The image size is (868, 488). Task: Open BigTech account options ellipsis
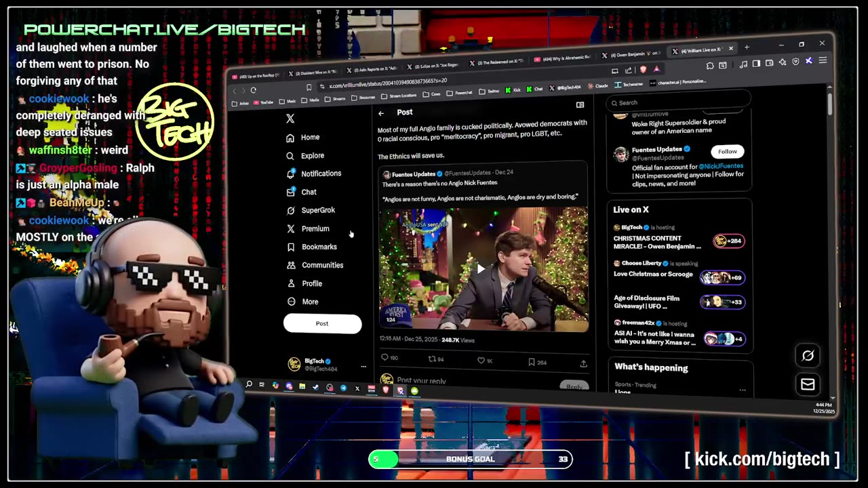coord(363,366)
